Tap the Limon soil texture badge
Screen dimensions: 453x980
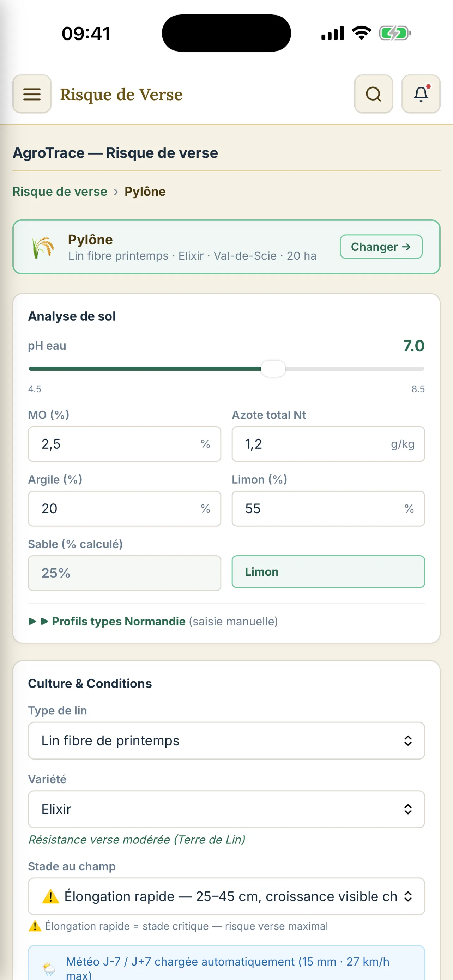(328, 572)
